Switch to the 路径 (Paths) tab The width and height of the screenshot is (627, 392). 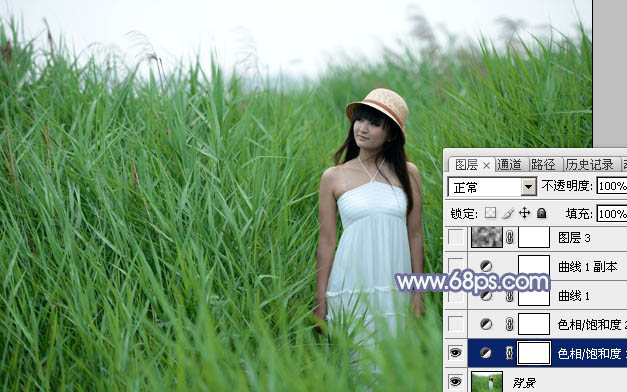pos(543,165)
